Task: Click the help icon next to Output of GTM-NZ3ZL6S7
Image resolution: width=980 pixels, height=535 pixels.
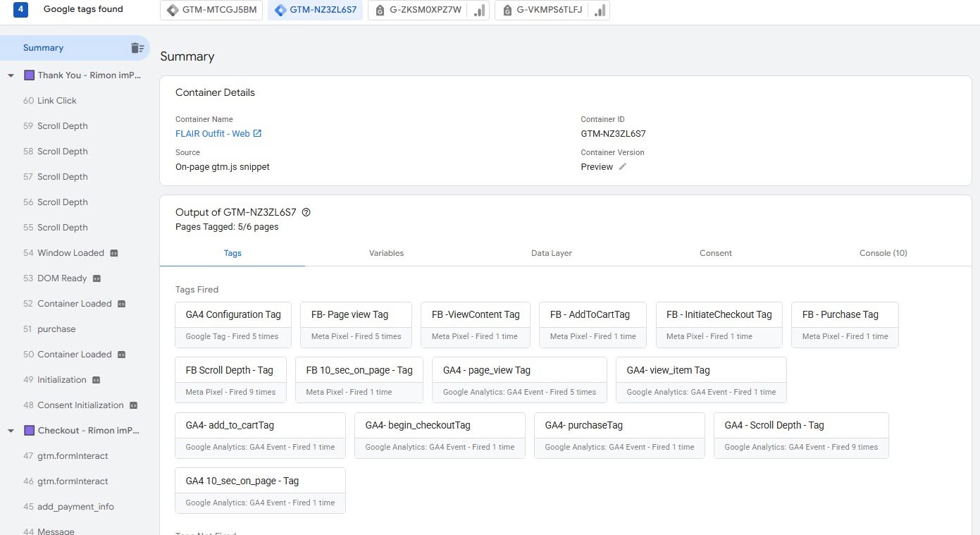Action: (x=306, y=212)
